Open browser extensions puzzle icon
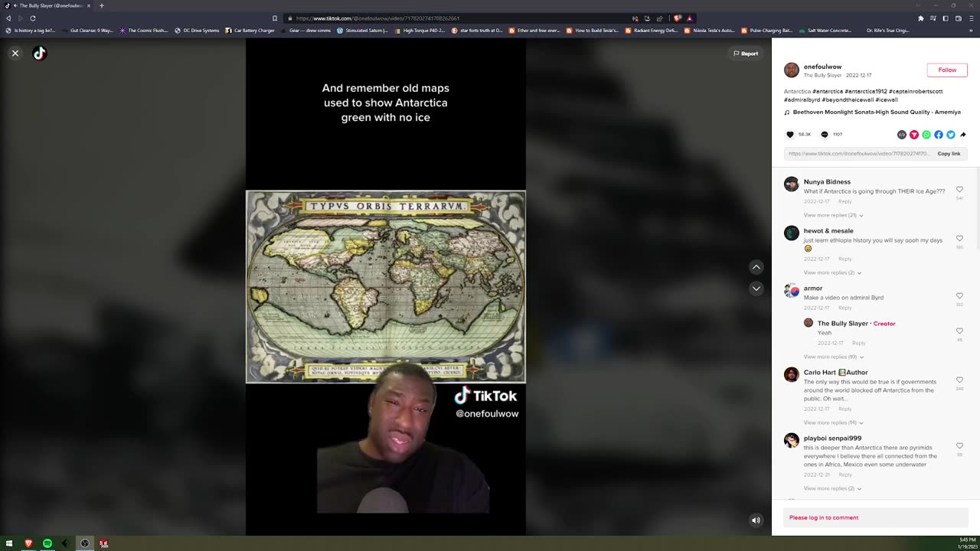This screenshot has height=551, width=980. tap(921, 18)
